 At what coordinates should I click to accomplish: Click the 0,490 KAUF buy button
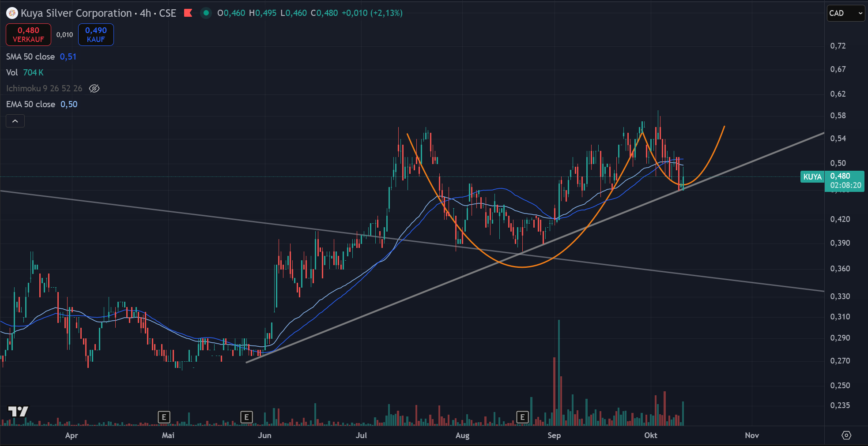click(96, 34)
